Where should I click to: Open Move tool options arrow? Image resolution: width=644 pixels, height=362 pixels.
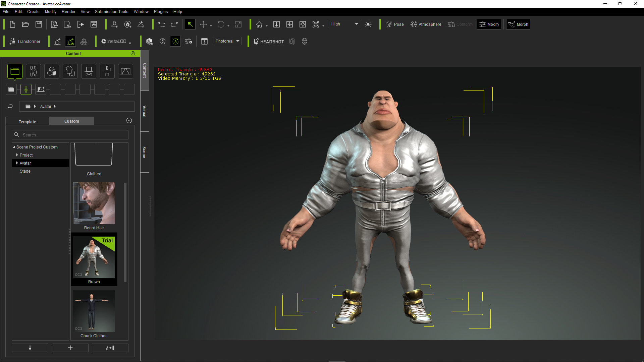(x=211, y=26)
